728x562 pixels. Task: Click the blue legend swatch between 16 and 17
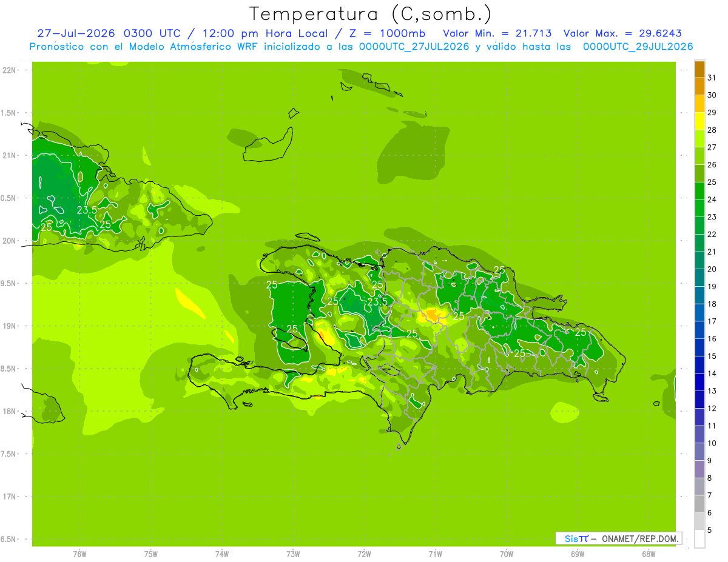point(699,330)
